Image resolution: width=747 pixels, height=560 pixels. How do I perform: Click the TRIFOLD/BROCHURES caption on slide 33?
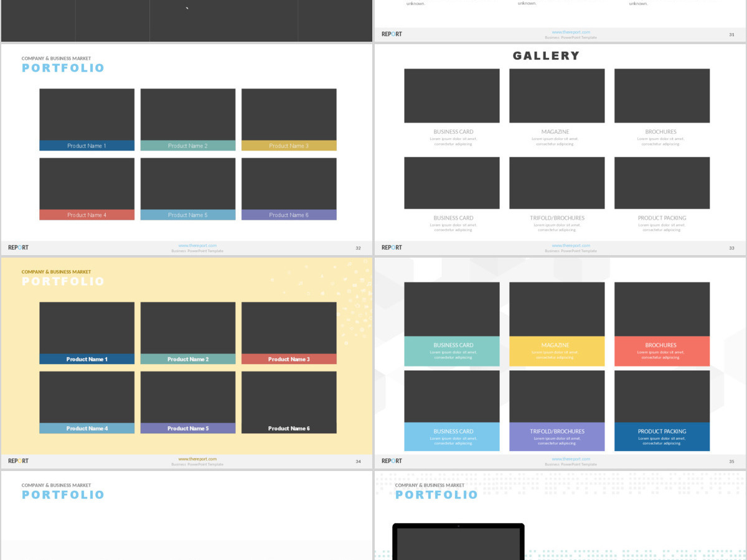[557, 218]
